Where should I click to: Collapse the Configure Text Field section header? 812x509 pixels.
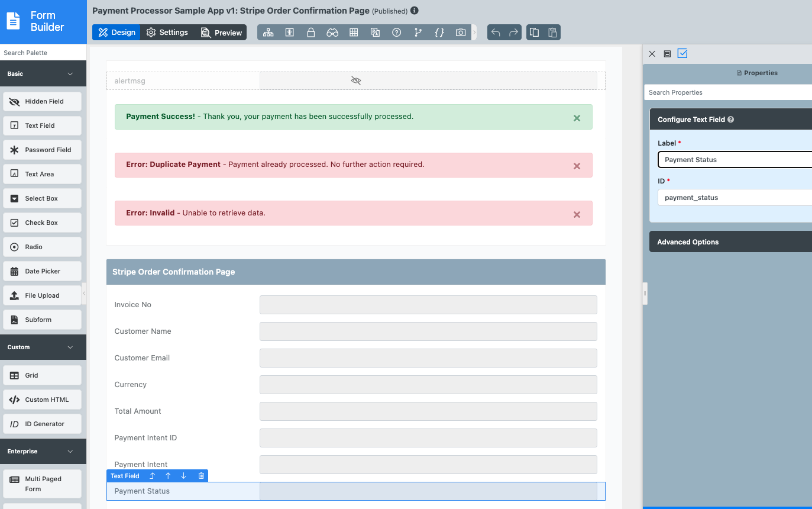(x=730, y=119)
